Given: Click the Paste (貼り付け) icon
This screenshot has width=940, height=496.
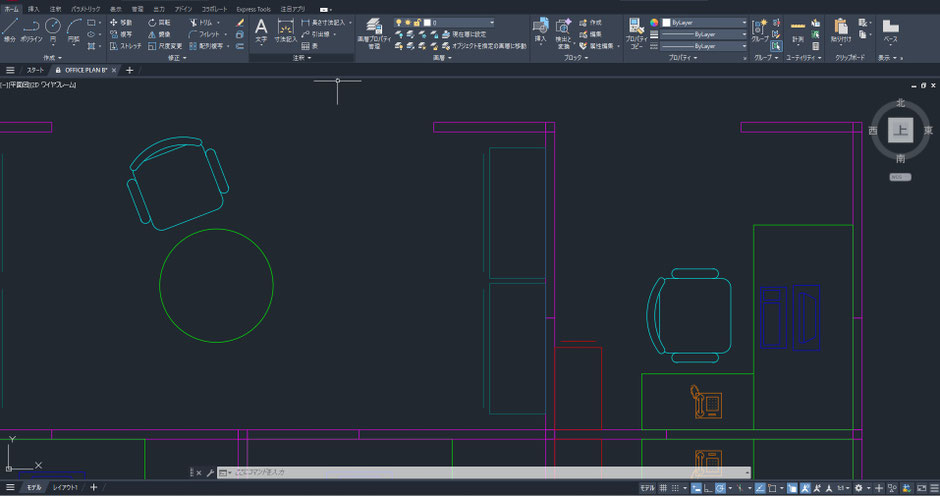Looking at the screenshot, I should 840,30.
